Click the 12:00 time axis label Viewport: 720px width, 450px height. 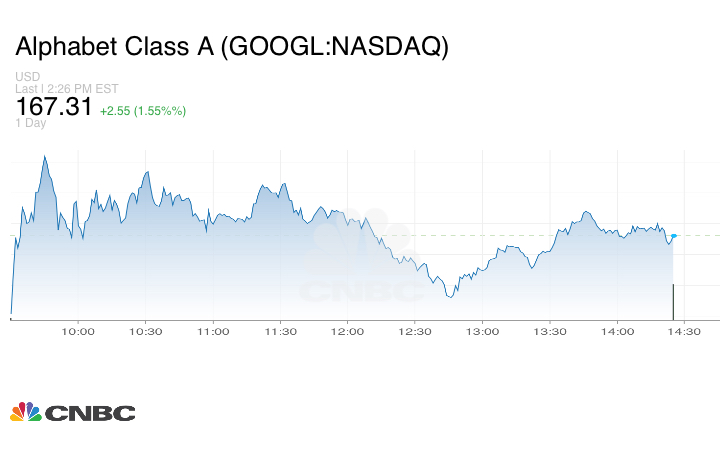tap(348, 332)
